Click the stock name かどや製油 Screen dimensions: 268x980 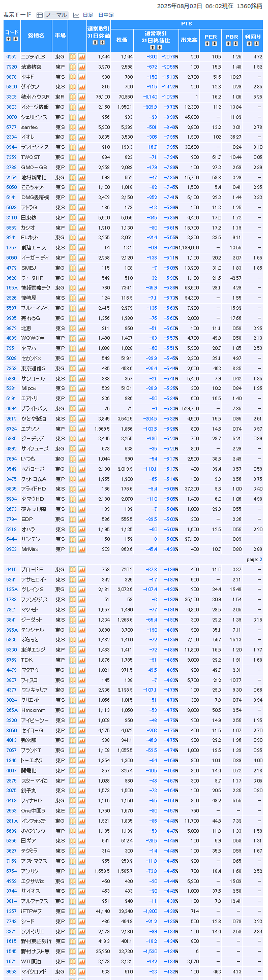coord(33,418)
